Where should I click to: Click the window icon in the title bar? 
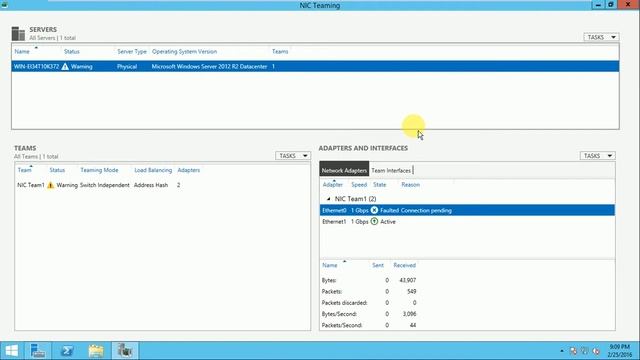click(4, 4)
